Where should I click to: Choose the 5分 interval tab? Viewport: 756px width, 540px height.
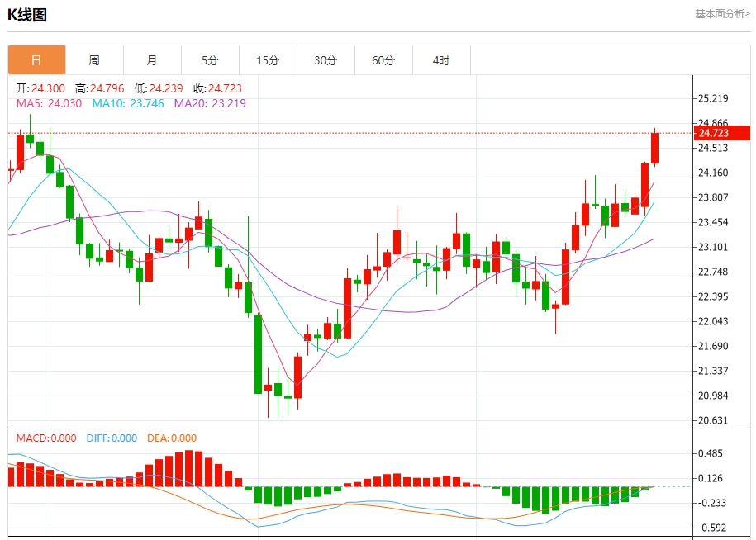(210, 60)
